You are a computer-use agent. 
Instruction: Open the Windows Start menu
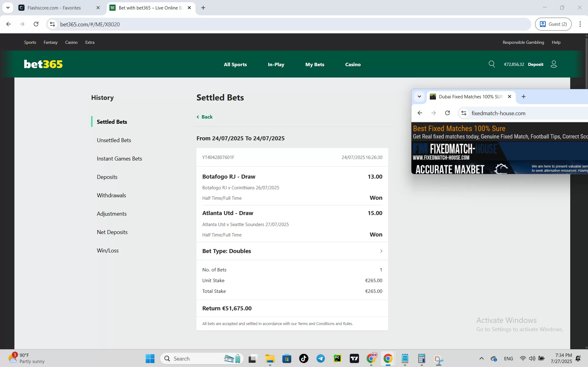pyautogui.click(x=150, y=358)
